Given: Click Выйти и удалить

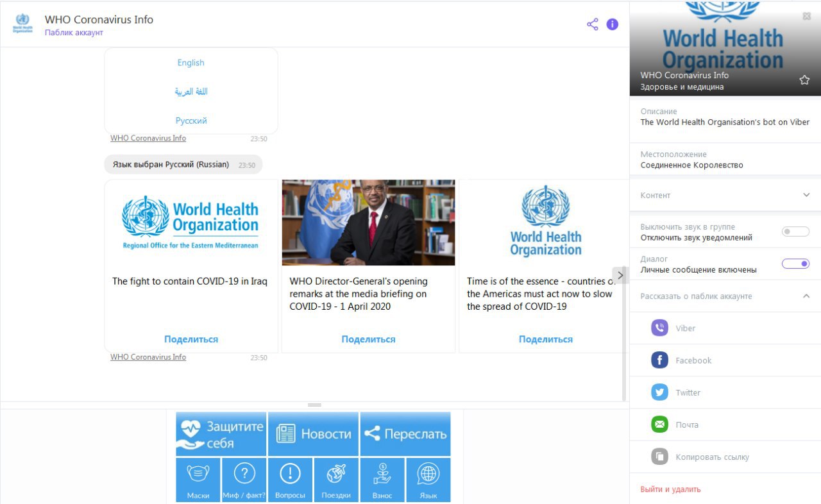Looking at the screenshot, I should (x=670, y=489).
